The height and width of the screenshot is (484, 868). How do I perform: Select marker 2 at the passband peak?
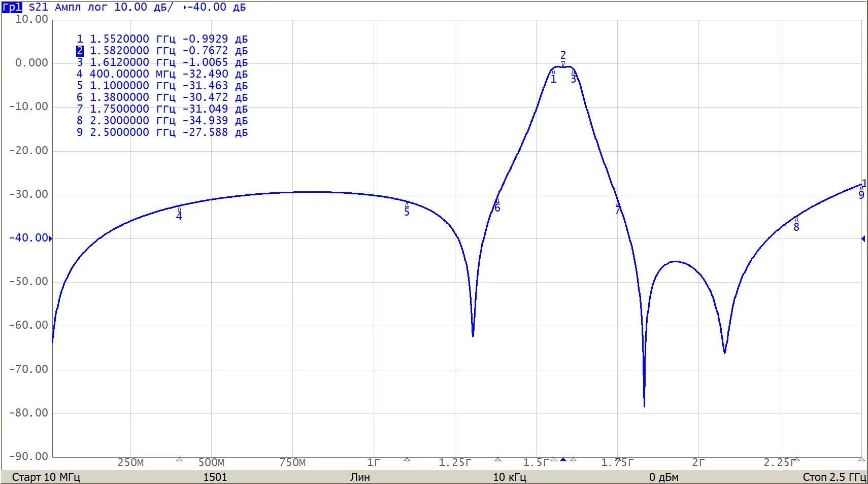coord(563,58)
